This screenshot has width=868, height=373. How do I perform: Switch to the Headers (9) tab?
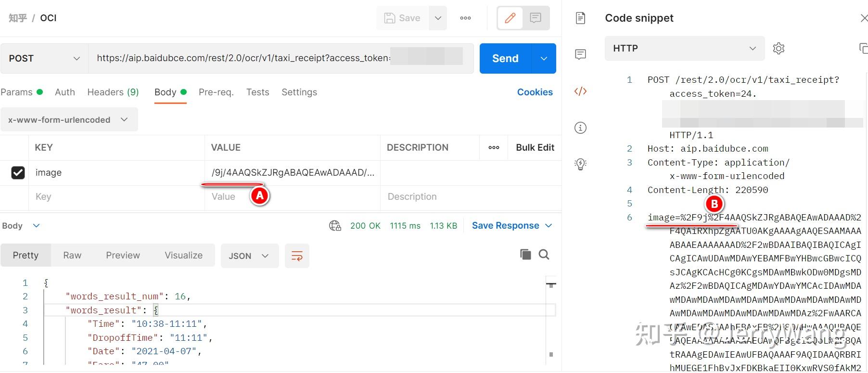pos(113,92)
